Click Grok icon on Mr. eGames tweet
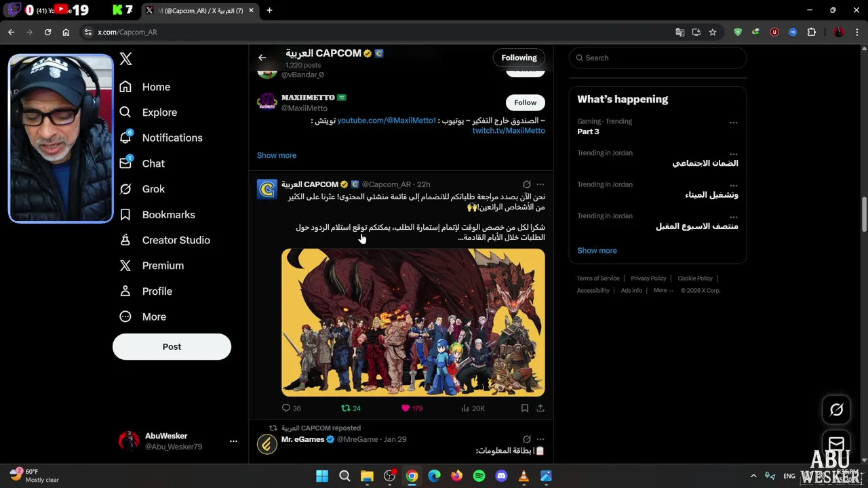This screenshot has height=488, width=868. pyautogui.click(x=526, y=439)
